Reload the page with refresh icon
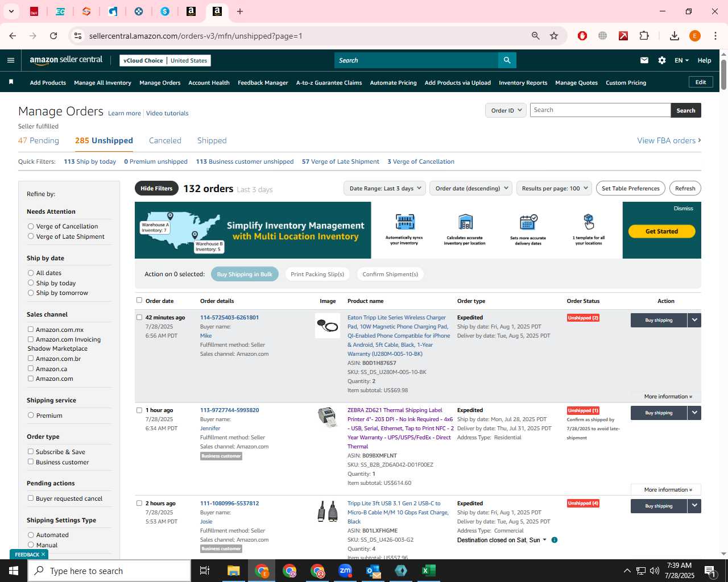Screen dimensions: 728x582 pos(53,36)
